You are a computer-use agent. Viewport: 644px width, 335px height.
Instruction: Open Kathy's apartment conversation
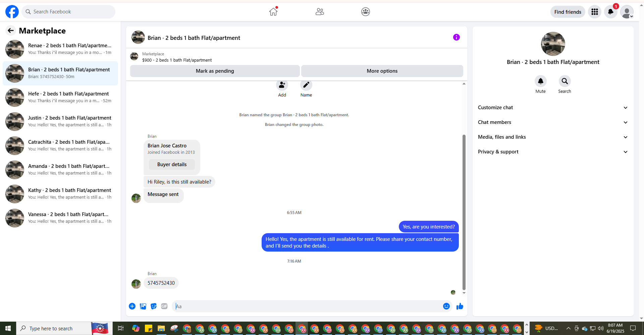(60, 194)
